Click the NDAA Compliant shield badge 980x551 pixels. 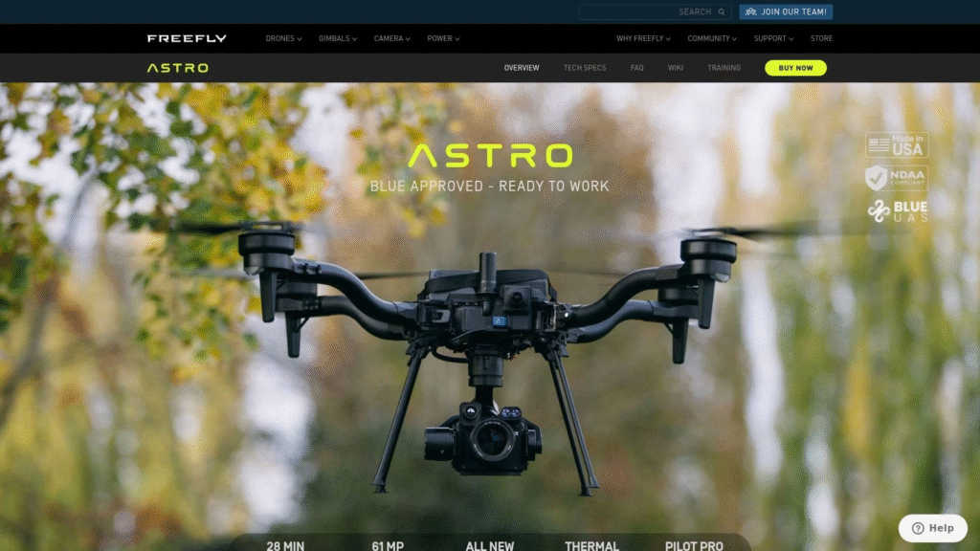[x=896, y=178]
